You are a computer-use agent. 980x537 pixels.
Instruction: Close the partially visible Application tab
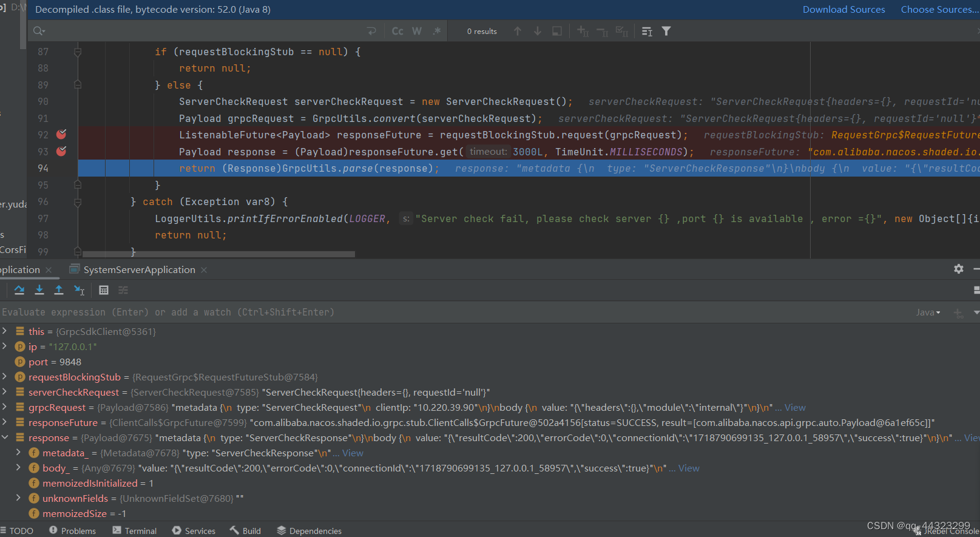[49, 270]
